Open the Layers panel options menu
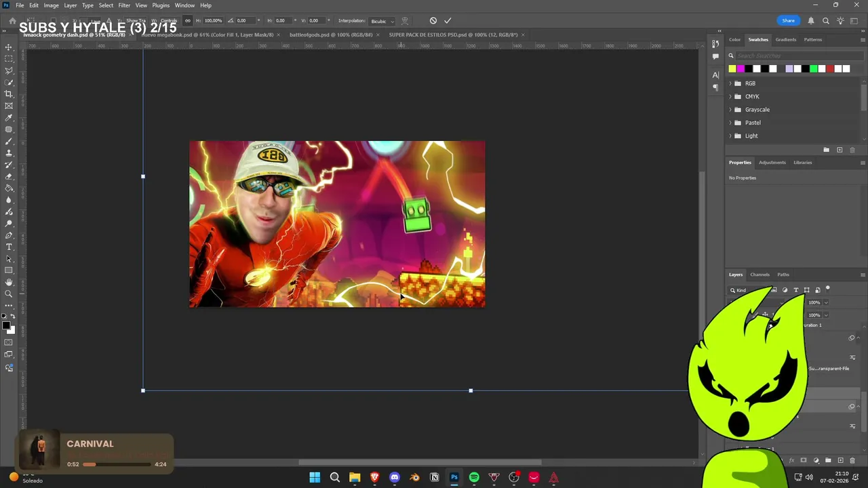This screenshot has height=488, width=868. [x=863, y=274]
